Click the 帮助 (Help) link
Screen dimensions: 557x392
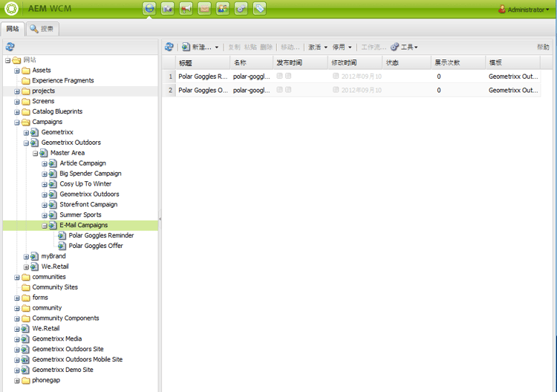click(543, 47)
